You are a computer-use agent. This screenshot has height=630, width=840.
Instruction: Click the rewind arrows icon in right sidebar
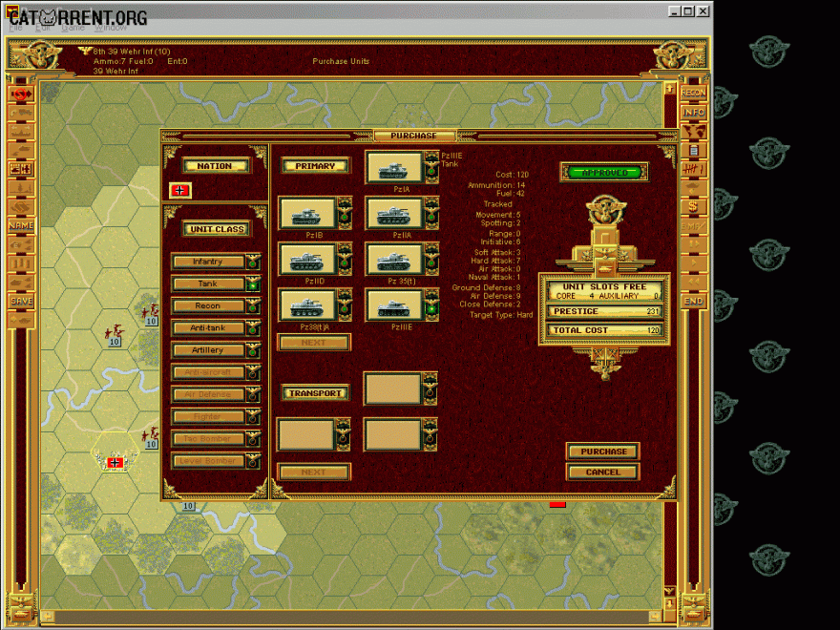693,282
